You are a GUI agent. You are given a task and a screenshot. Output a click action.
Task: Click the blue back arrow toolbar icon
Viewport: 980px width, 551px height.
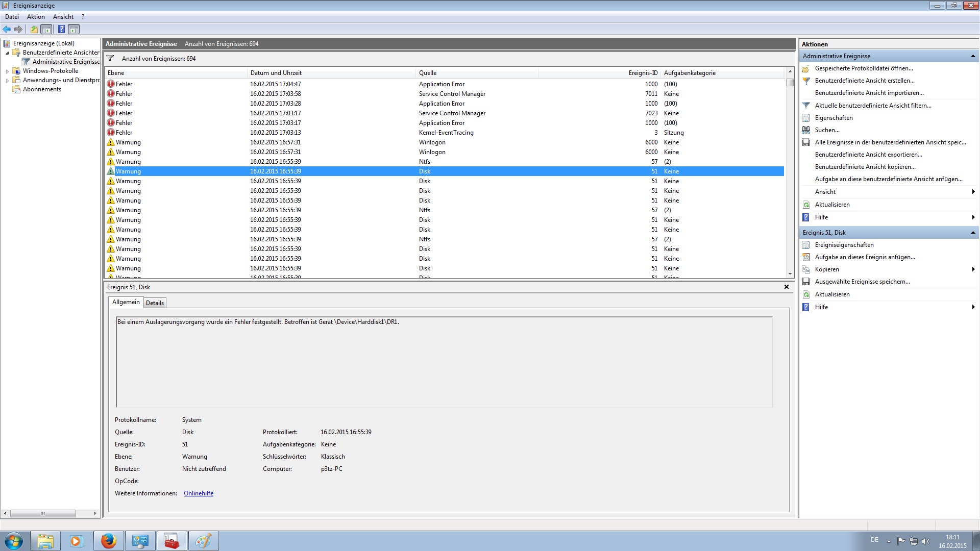point(7,29)
